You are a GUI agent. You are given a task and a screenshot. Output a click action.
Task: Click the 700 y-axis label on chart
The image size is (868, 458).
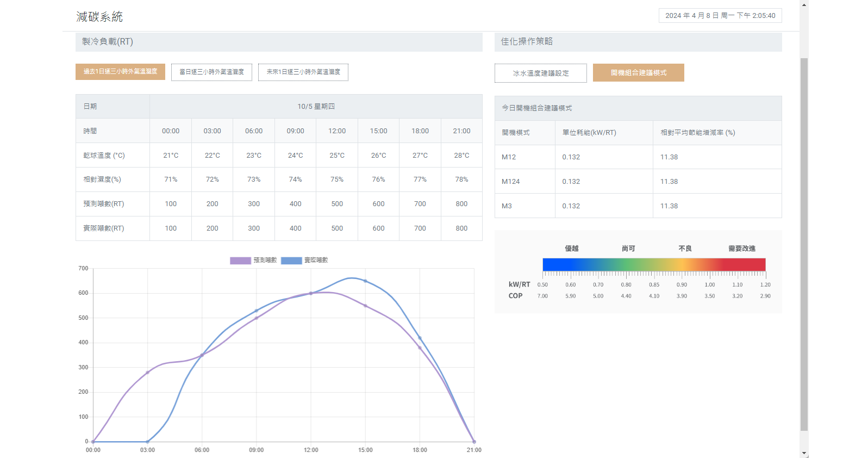tap(83, 269)
